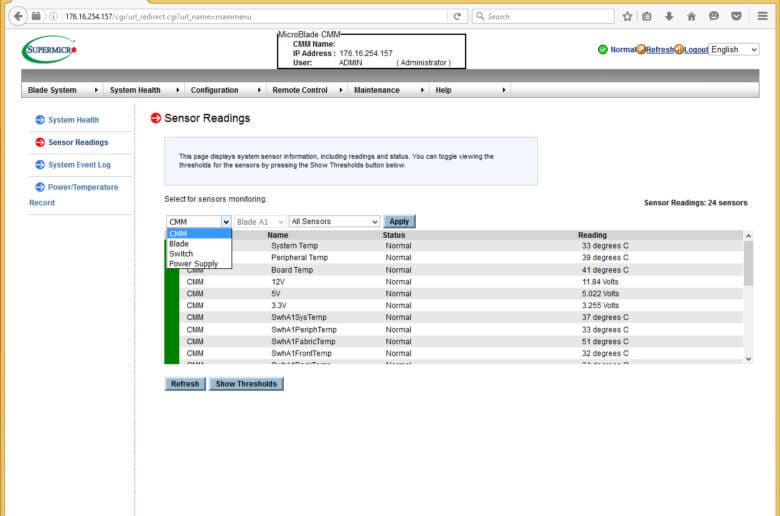Click scroll down arrow of sensor table
Screen dimensions: 780x516
(x=748, y=359)
